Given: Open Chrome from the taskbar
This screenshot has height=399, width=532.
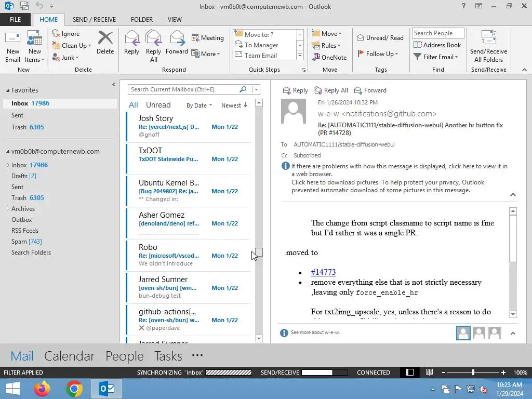Looking at the screenshot, I should [x=74, y=389].
